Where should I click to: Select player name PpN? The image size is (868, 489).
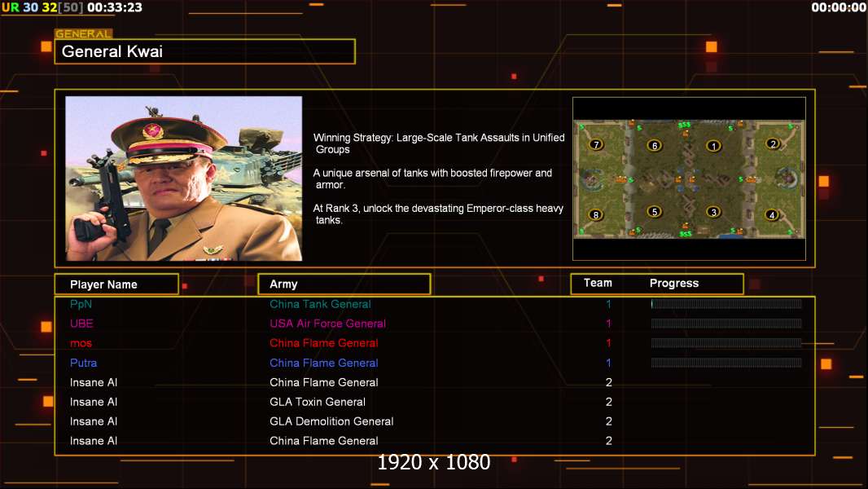click(81, 304)
